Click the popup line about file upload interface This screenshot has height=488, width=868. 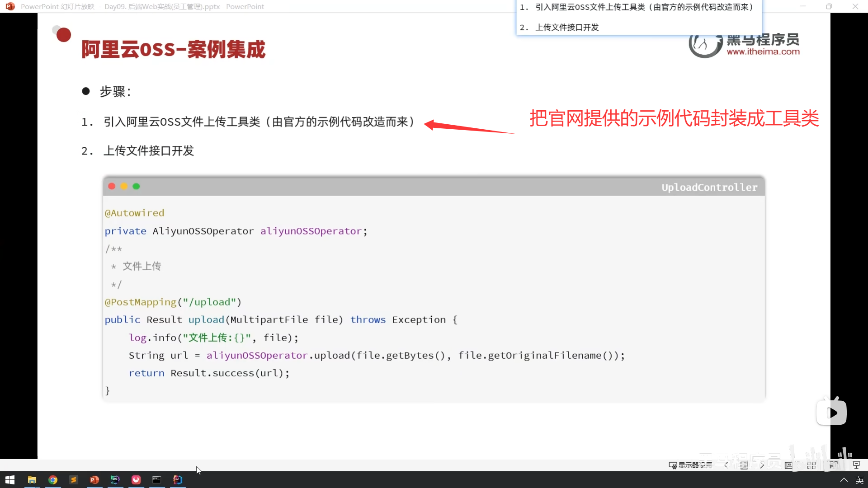pyautogui.click(x=567, y=27)
